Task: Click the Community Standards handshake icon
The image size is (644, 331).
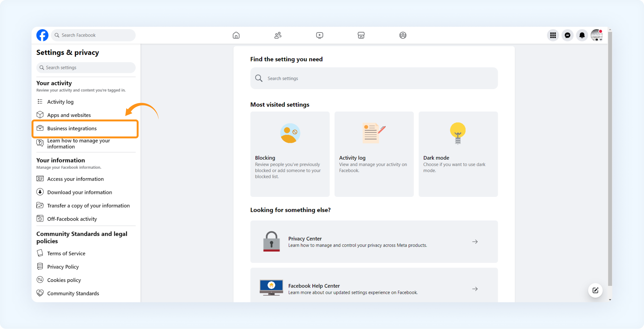Action: click(40, 293)
